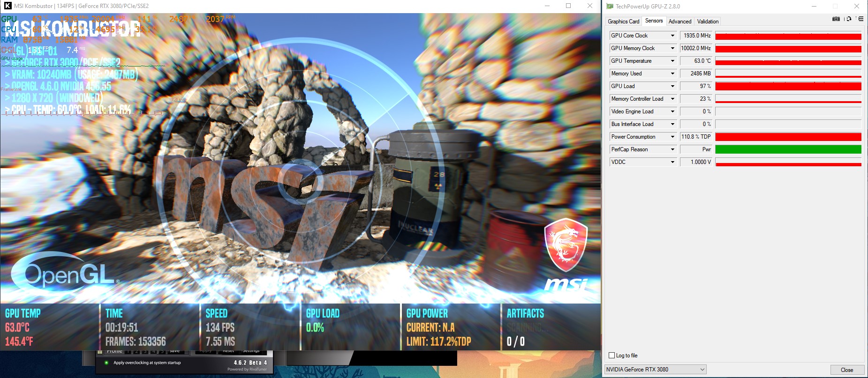This screenshot has height=378, width=868.
Task: Click the LIMIT: 117.2%TDP power readout
Action: 438,341
